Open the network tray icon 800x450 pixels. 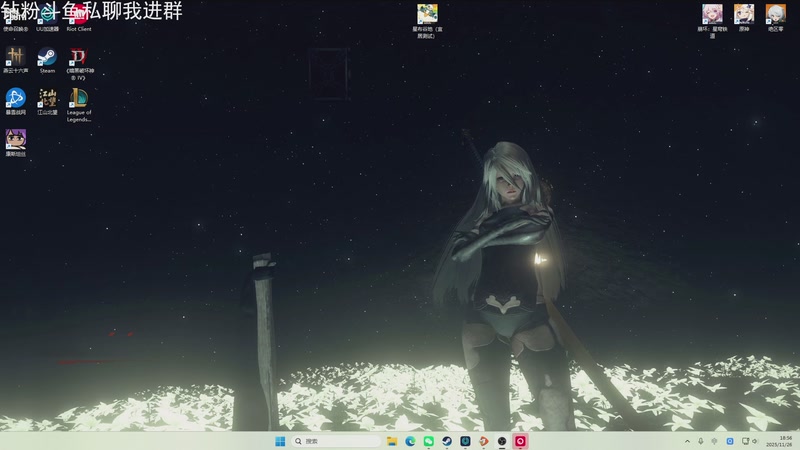[x=745, y=441]
